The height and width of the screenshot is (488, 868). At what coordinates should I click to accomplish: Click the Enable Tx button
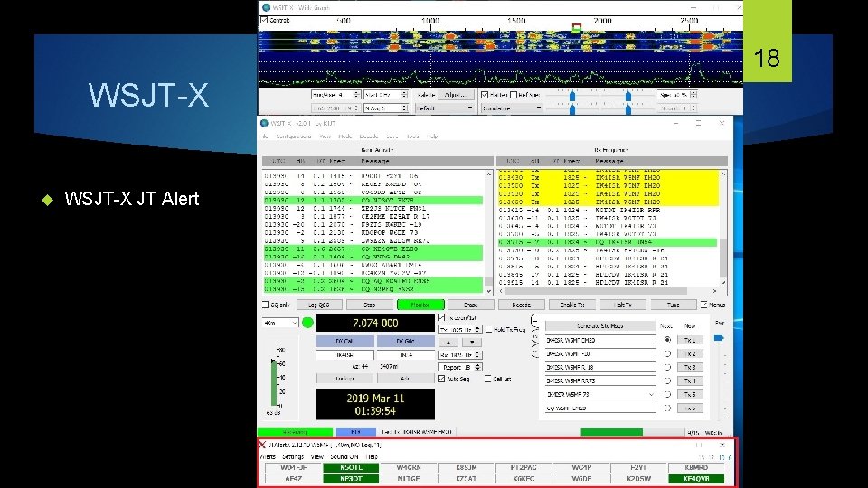tap(571, 305)
